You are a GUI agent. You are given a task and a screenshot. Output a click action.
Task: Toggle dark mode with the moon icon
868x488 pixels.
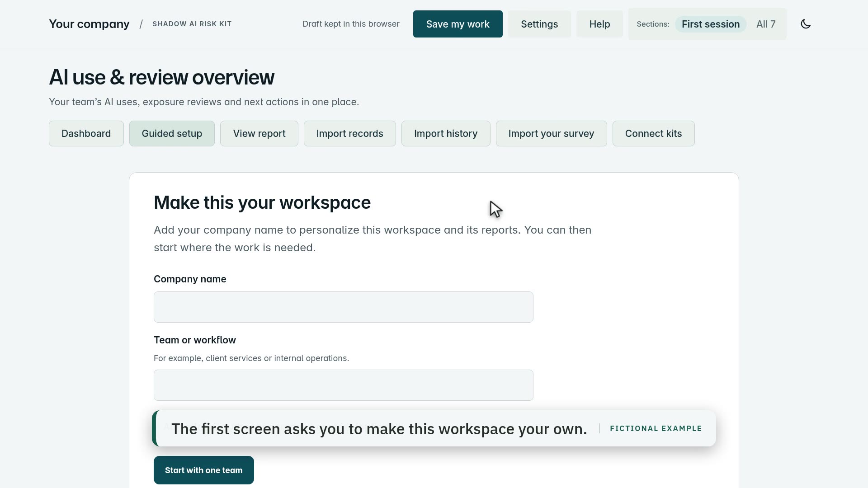point(806,24)
